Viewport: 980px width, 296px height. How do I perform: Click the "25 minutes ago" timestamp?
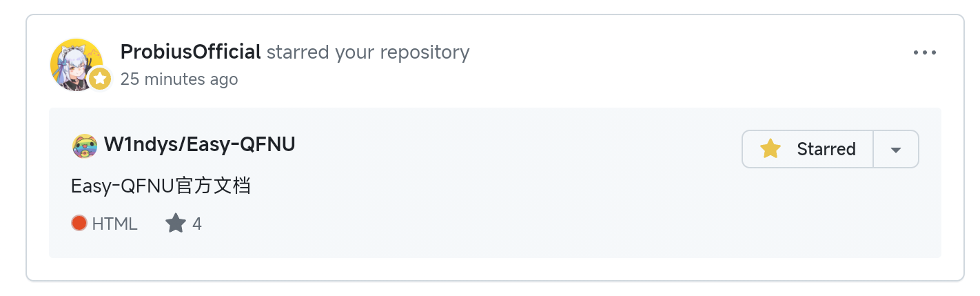(179, 79)
